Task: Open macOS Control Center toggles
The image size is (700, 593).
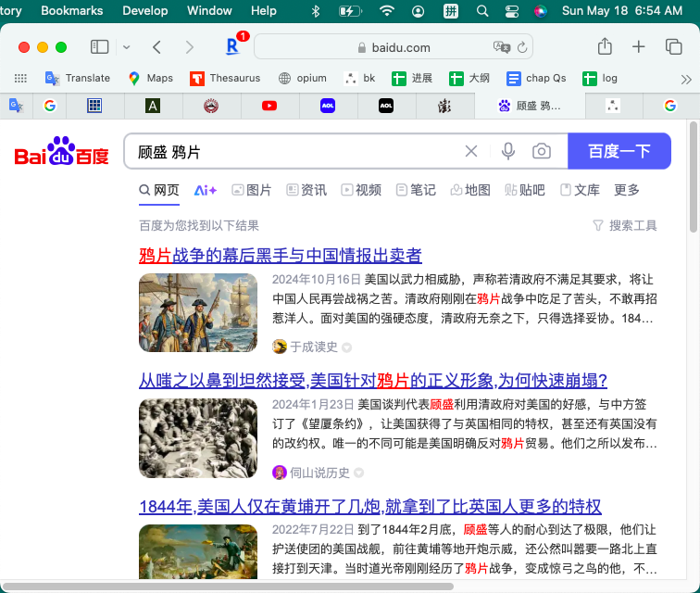Action: tap(512, 11)
